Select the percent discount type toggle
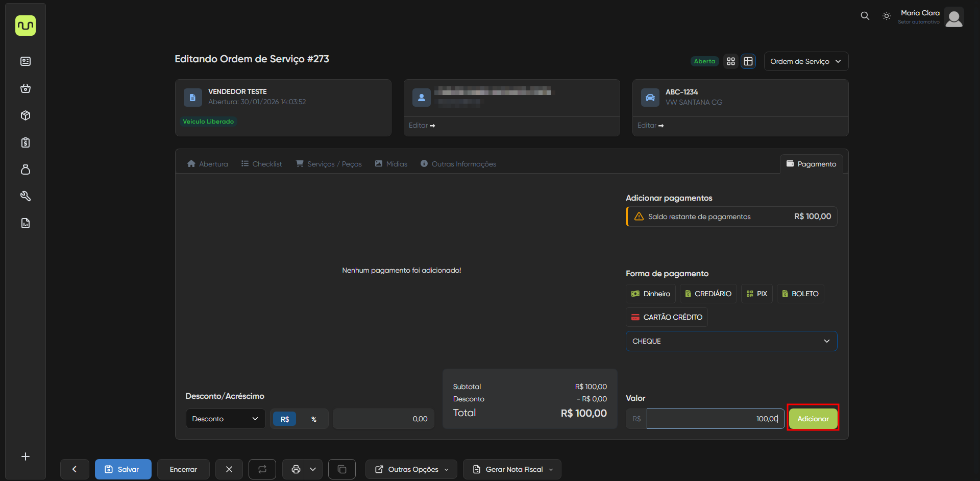980x481 pixels. tap(313, 419)
